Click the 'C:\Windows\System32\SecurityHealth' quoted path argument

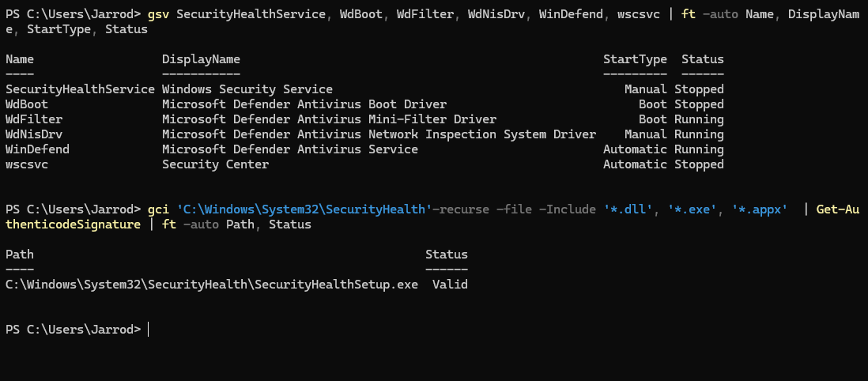pos(304,209)
